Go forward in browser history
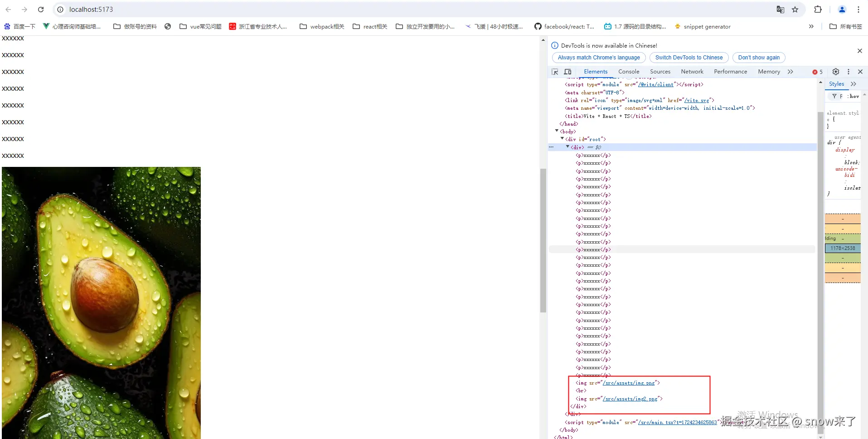The width and height of the screenshot is (868, 439). (x=24, y=10)
